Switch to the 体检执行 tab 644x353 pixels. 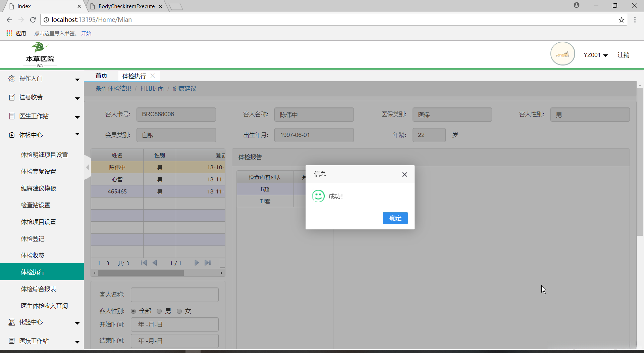tap(134, 76)
